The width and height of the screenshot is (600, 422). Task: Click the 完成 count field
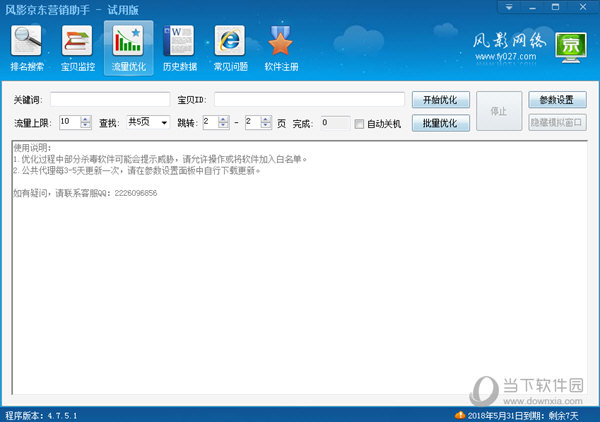(x=335, y=123)
